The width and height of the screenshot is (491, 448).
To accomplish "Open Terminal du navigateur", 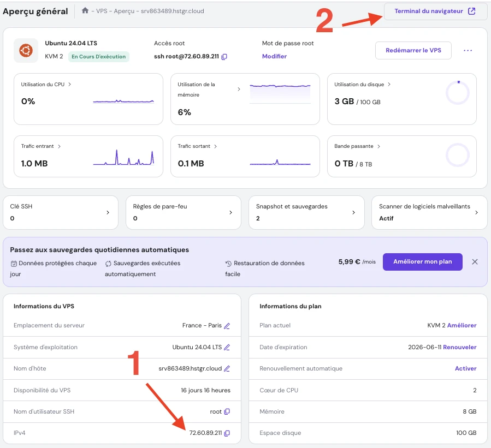I will pos(435,11).
